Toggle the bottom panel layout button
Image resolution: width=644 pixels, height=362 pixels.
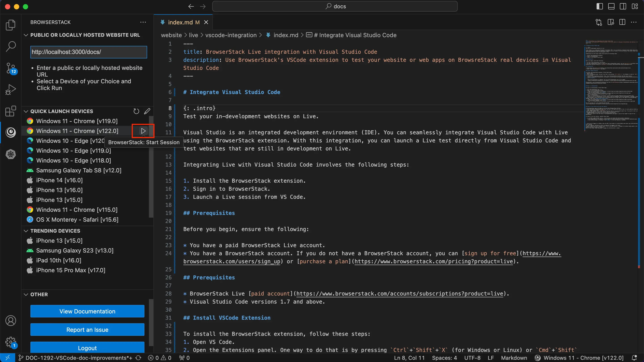pyautogui.click(x=611, y=6)
